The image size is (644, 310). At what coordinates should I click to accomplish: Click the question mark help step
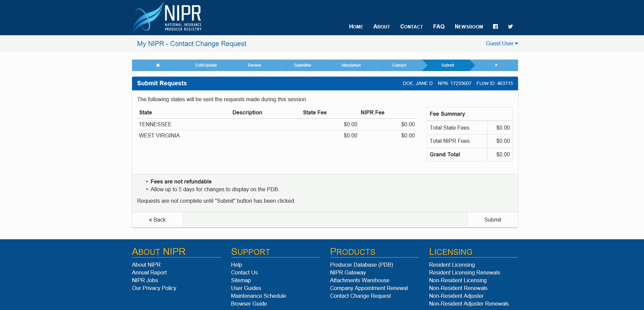pyautogui.click(x=496, y=65)
